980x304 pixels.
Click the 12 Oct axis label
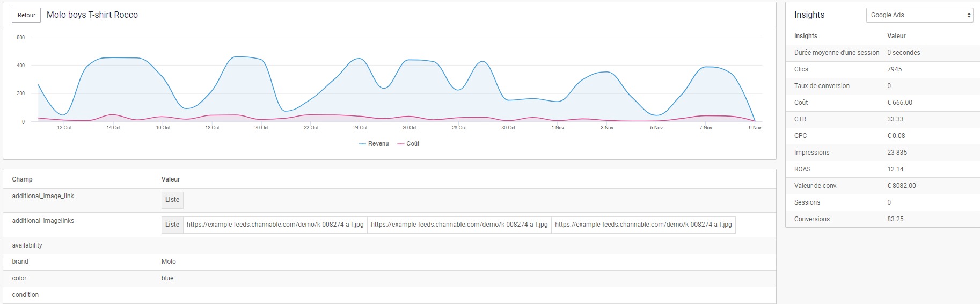pyautogui.click(x=64, y=128)
